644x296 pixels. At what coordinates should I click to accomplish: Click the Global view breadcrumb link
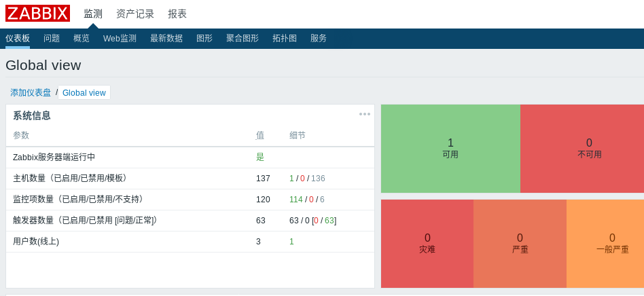click(x=84, y=93)
